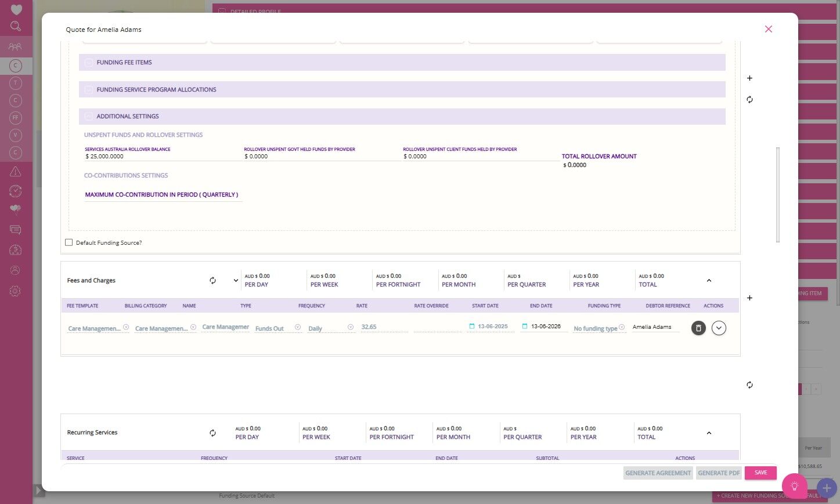Click the heart logo at top of sidebar
This screenshot has width=840, height=504.
[16, 9]
